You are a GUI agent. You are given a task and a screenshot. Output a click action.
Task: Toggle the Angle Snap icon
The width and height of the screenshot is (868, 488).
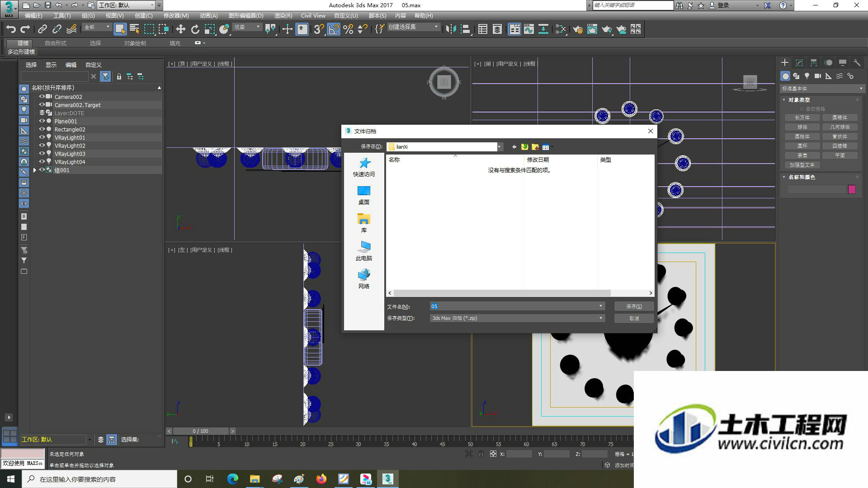point(334,29)
